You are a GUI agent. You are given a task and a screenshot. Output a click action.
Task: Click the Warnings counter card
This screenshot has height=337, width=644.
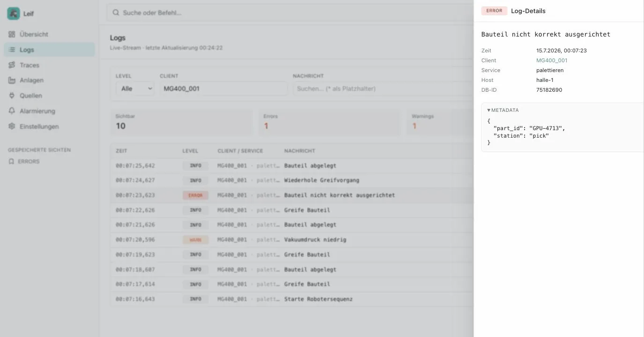click(440, 122)
